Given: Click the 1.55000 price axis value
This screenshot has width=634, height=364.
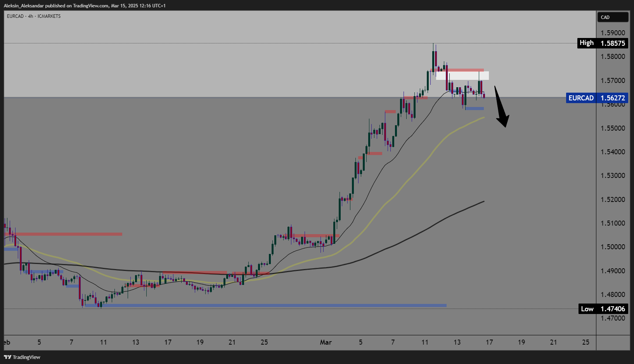Looking at the screenshot, I should 613,128.
